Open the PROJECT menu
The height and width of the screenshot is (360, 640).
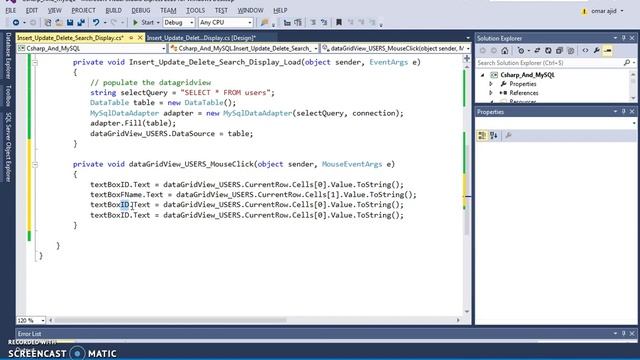pyautogui.click(x=83, y=10)
